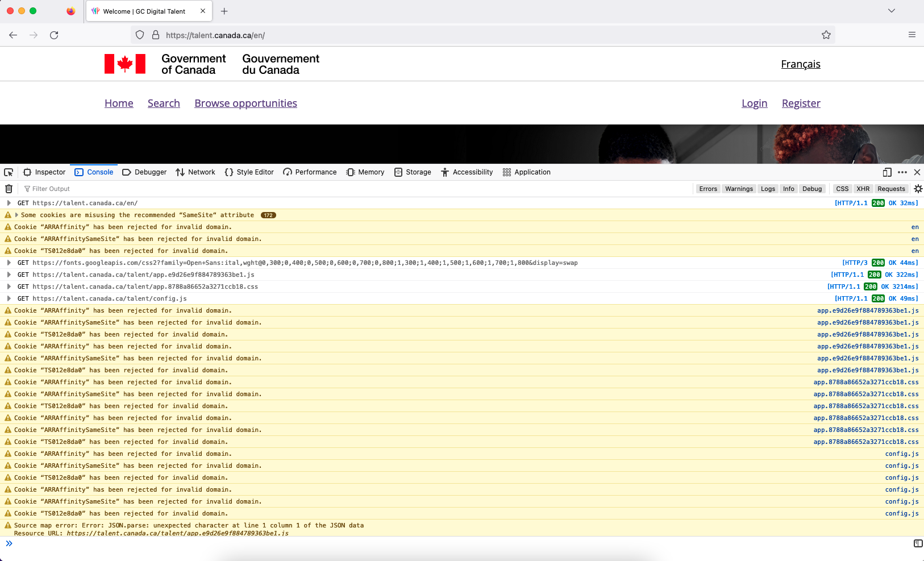This screenshot has height=561, width=924.
Task: Open the Firefox application menu
Action: (913, 35)
